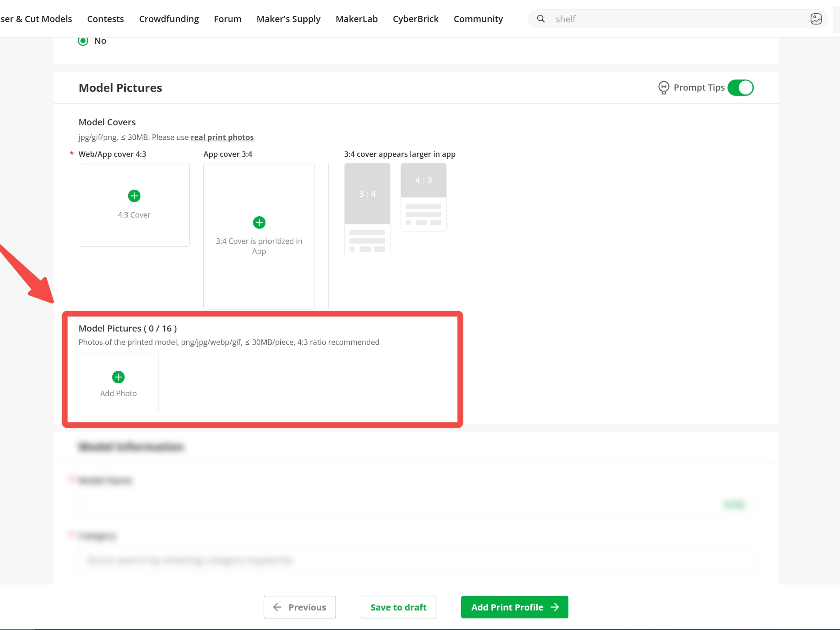Click the App cover 3:4 label
The height and width of the screenshot is (630, 840).
coord(228,154)
